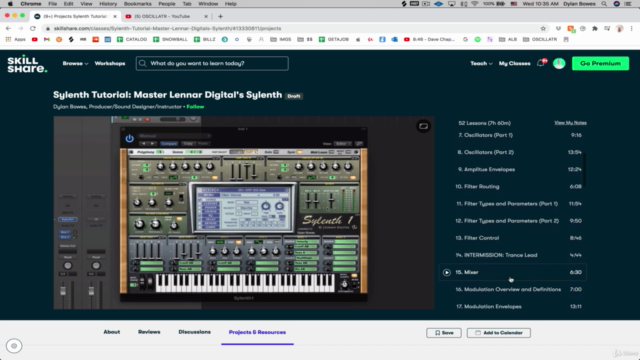Open the Window menu
640x360 pixels.
click(x=208, y=4)
